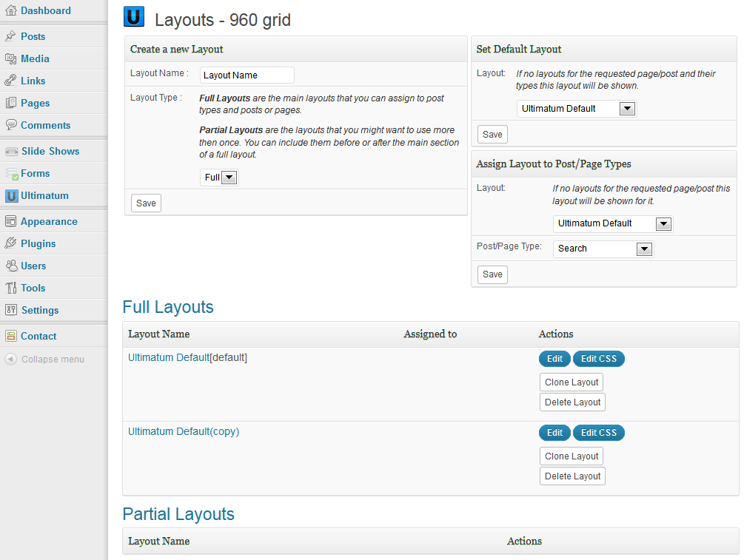Click the Dashboard home icon in sidebar
This screenshot has height=560, width=744.
[10, 11]
